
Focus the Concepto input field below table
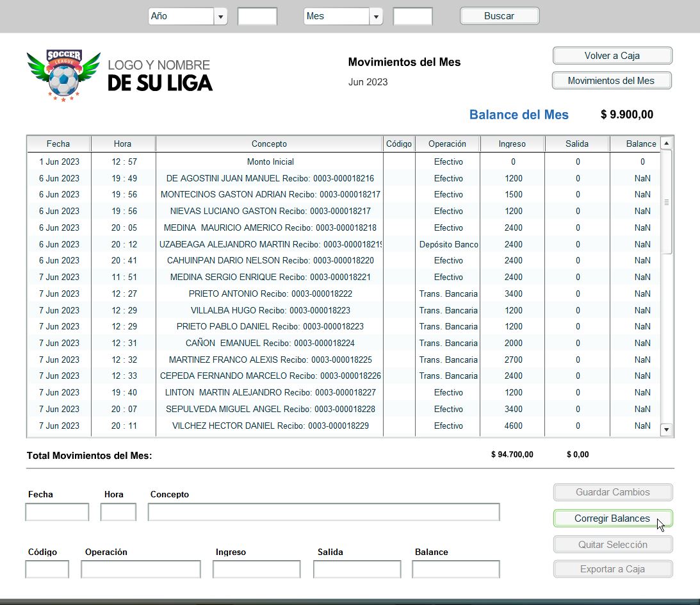click(323, 512)
